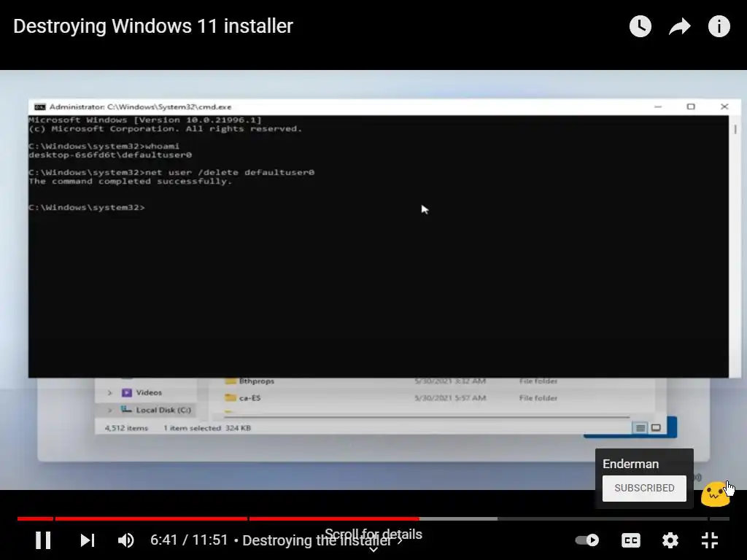
Task: Maximize the cmd.exe window
Action: click(691, 106)
